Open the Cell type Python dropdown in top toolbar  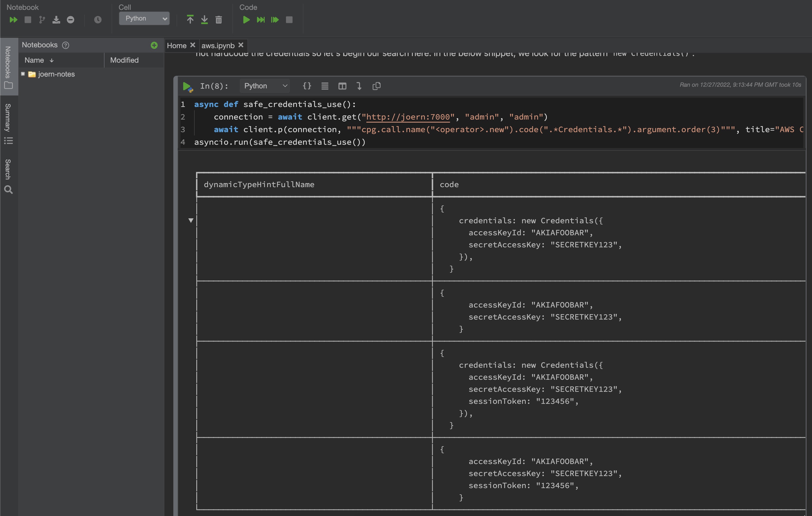pos(144,19)
